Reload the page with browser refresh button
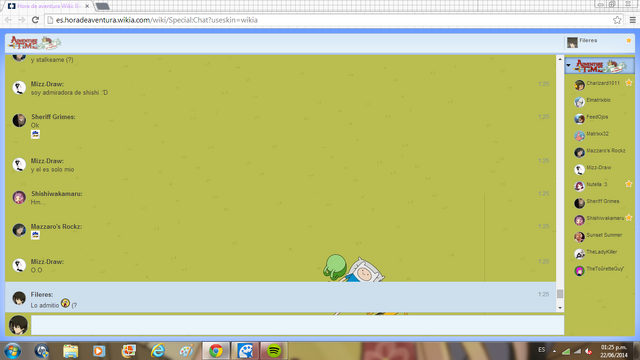The image size is (640, 360). pos(35,20)
